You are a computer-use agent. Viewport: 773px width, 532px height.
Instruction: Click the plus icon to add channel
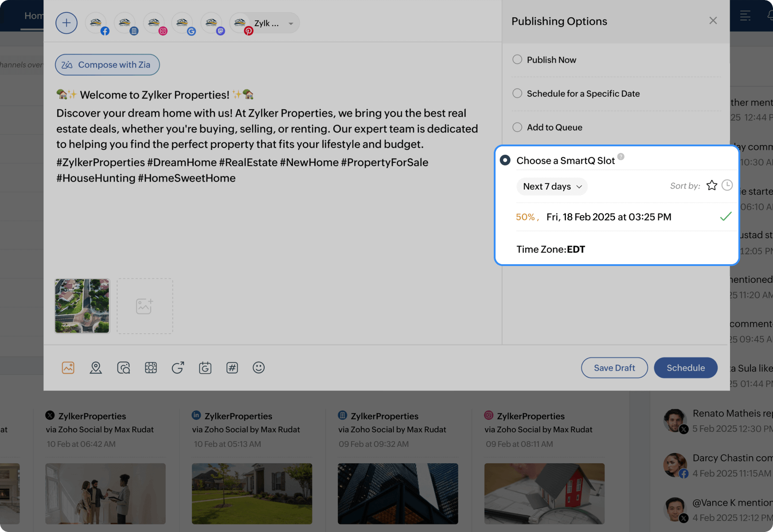[66, 23]
